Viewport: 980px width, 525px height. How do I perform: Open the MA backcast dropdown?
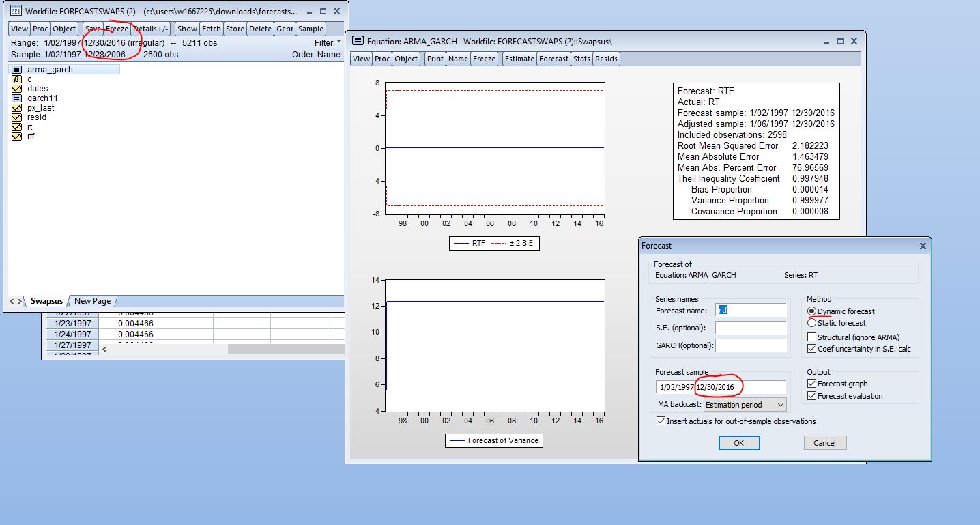[x=745, y=405]
